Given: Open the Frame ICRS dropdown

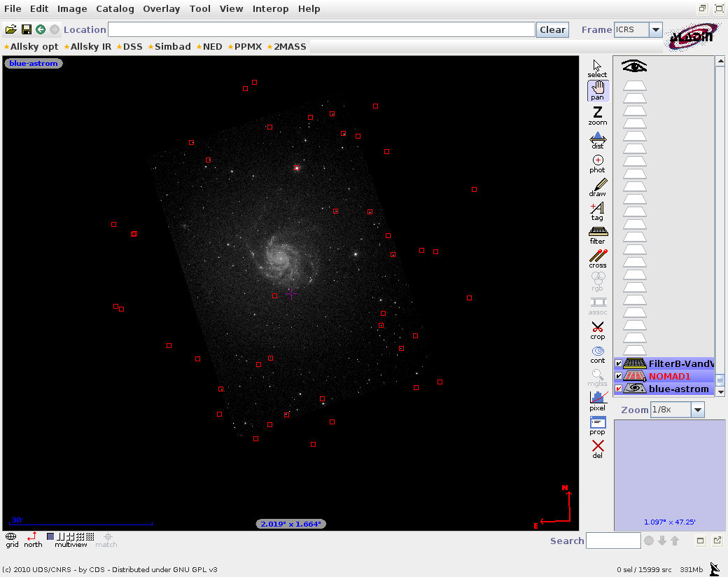Looking at the screenshot, I should (x=655, y=29).
